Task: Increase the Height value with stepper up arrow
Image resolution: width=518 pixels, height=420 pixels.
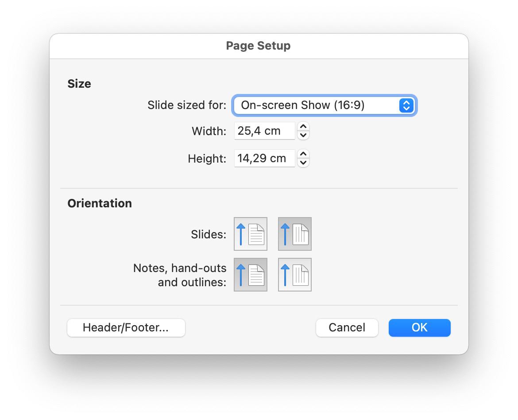Action: tap(303, 154)
